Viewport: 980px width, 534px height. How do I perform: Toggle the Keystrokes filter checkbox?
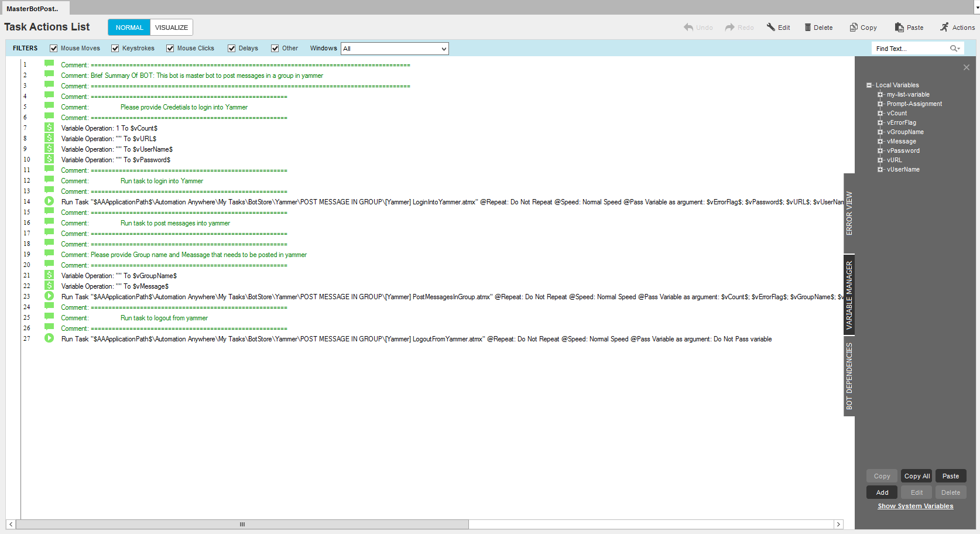point(115,49)
